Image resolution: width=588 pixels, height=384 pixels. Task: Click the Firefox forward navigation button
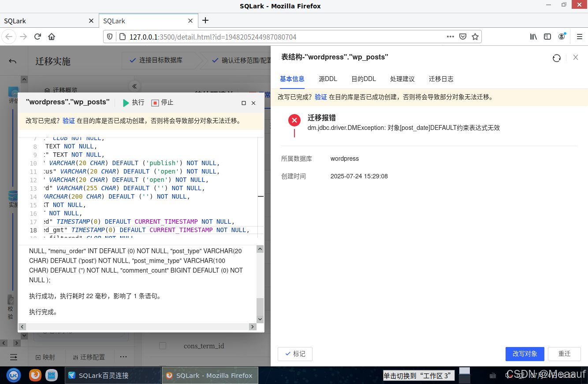coord(23,37)
